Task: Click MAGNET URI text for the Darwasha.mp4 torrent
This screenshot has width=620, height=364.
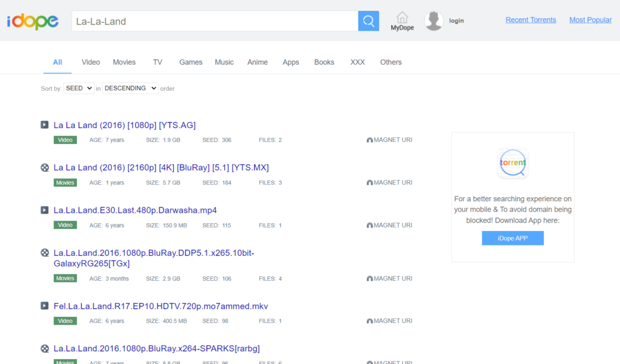Action: [393, 225]
